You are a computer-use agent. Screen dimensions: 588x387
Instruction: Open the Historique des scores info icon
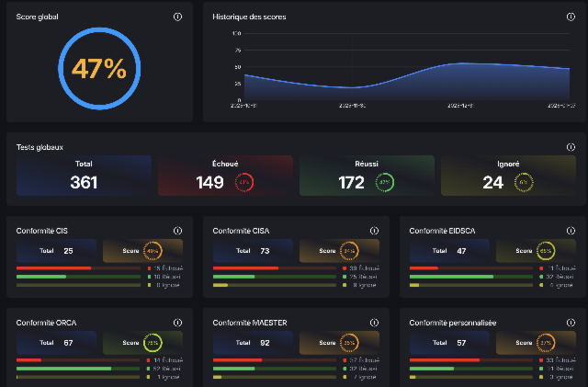coord(571,17)
